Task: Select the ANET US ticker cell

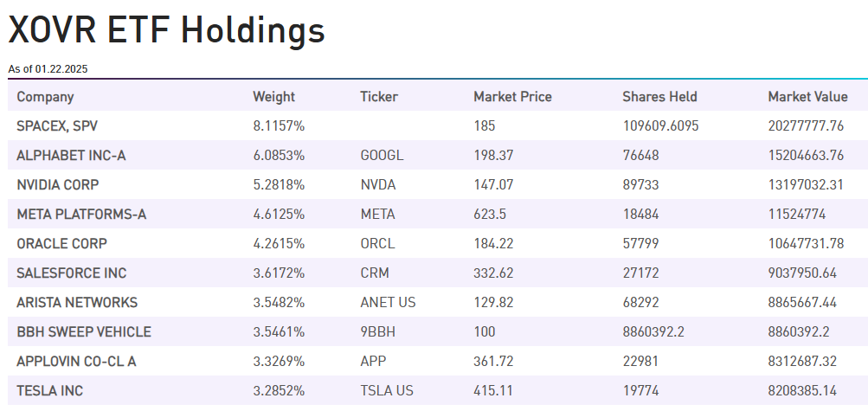Action: pyautogui.click(x=388, y=303)
